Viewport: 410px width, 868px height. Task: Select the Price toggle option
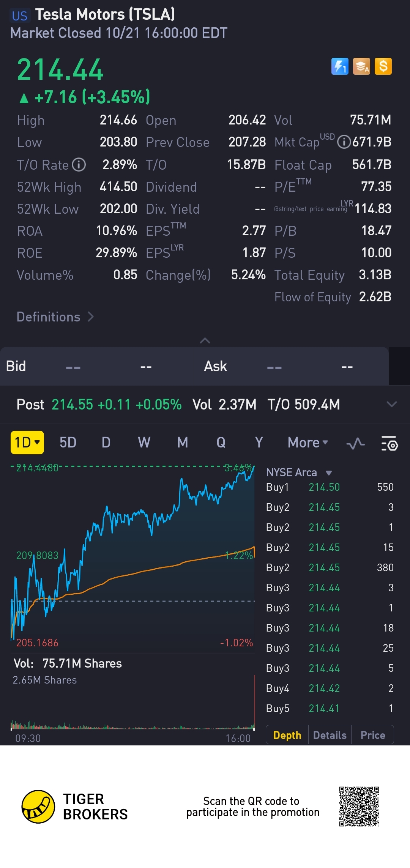[372, 735]
